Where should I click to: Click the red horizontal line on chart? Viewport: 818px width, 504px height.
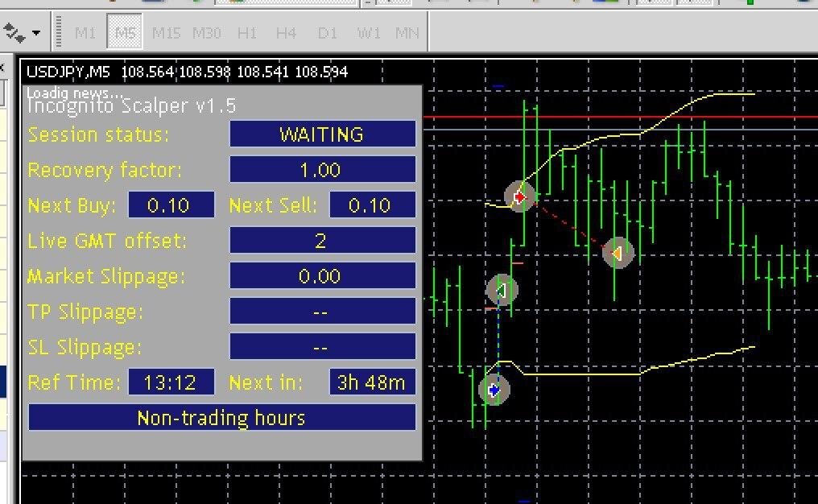pyautogui.click(x=620, y=117)
